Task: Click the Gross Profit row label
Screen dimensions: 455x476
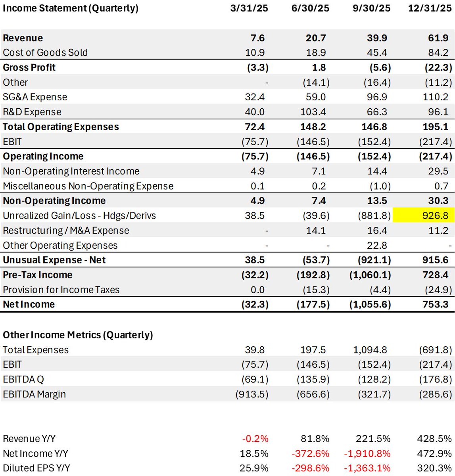Action: [29, 67]
